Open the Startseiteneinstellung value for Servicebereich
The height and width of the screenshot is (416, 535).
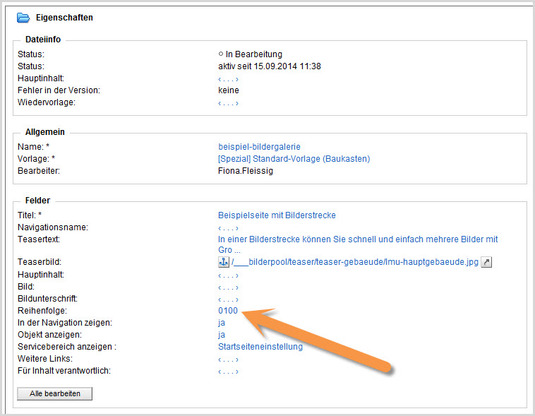[260, 347]
